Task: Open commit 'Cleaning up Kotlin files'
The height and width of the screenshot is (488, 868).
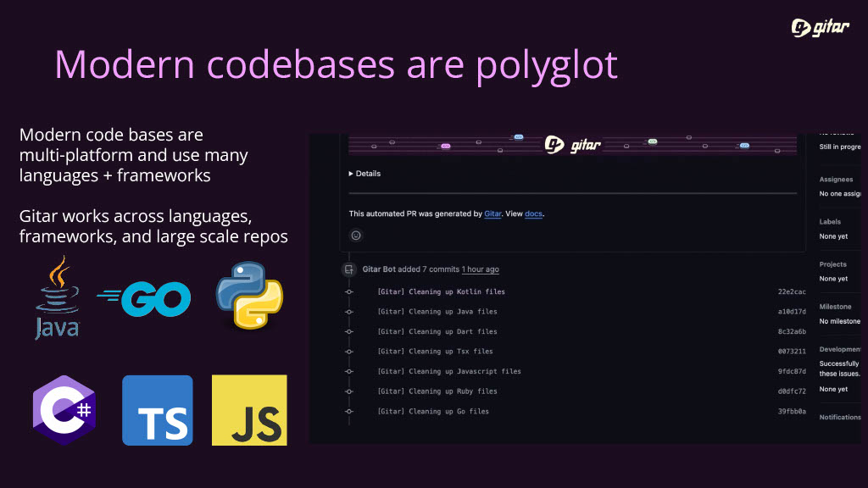Action: (441, 291)
